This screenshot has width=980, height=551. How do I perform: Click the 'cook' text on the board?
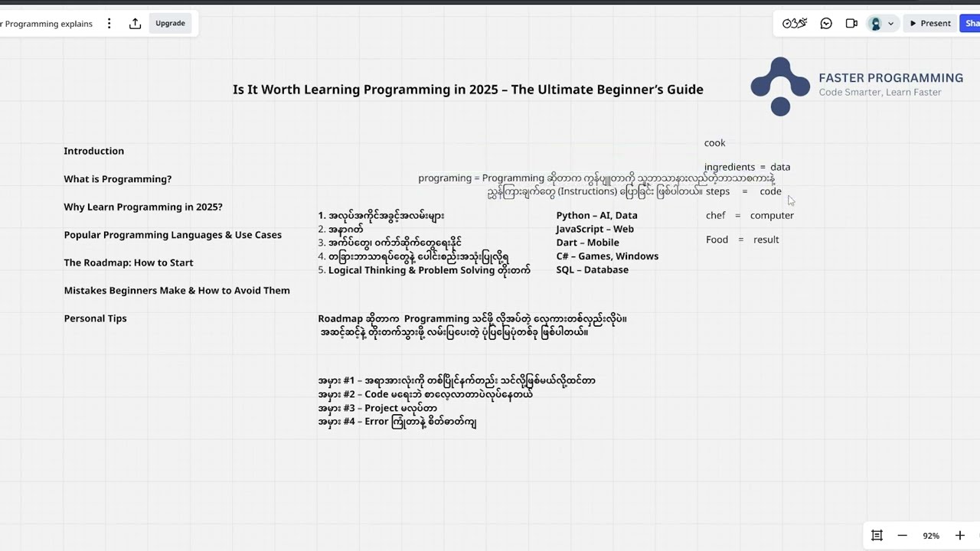[x=714, y=143]
